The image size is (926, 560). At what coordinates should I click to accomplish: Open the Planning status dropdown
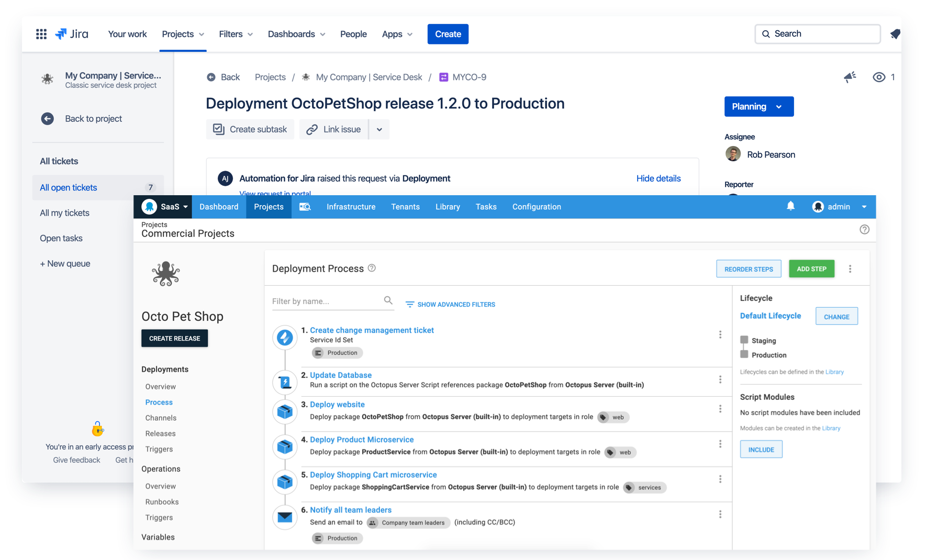point(758,106)
